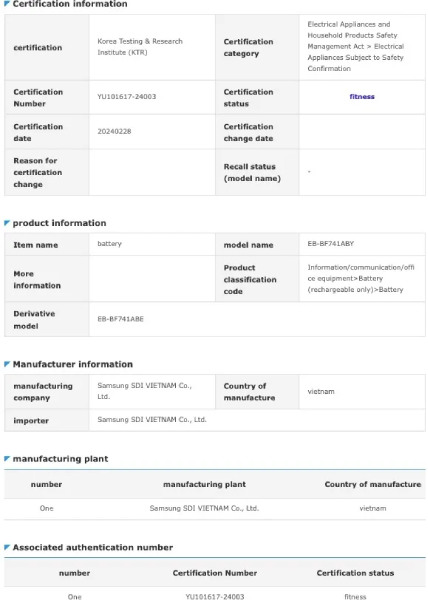Screen dimensions: 428x600
Task: Select Korea Testing & Research Institute text
Action: (x=140, y=47)
